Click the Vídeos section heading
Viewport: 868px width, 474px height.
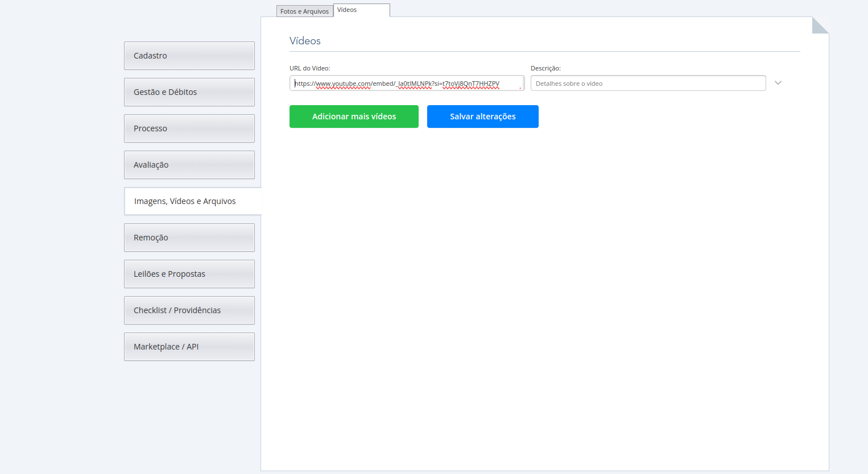tap(305, 41)
